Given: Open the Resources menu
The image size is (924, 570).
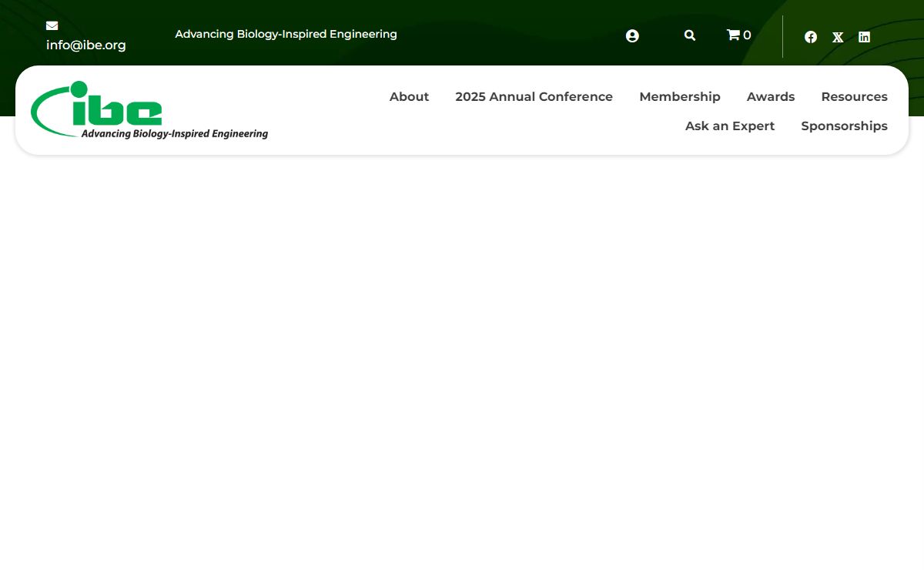Looking at the screenshot, I should (854, 96).
